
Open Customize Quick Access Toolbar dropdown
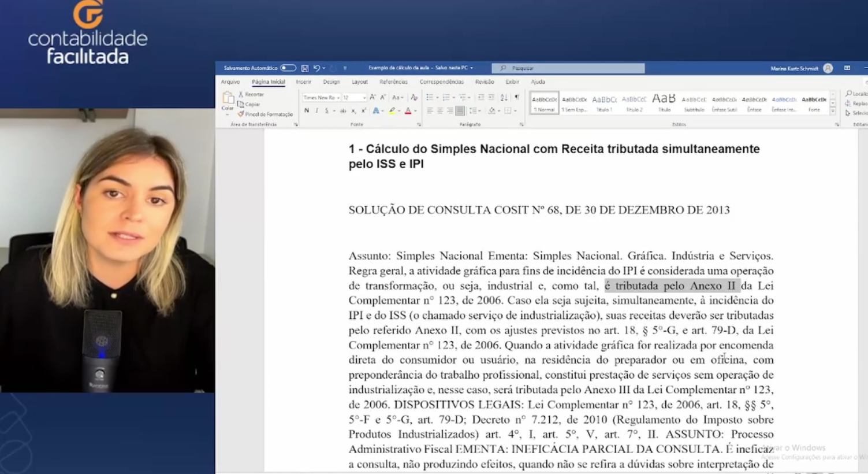pyautogui.click(x=345, y=68)
